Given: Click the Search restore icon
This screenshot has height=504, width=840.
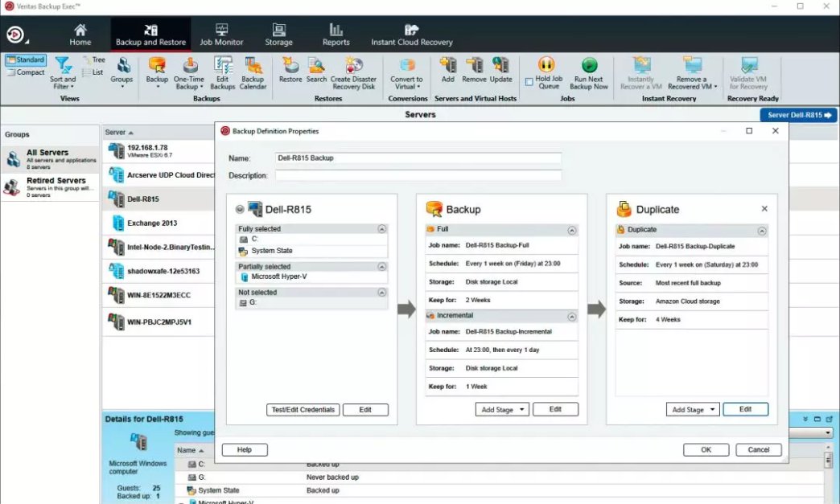Looking at the screenshot, I should 317,66.
